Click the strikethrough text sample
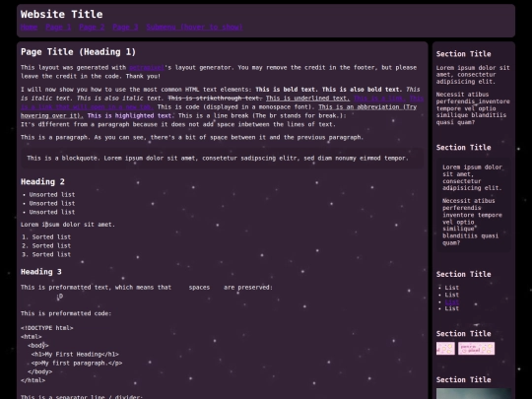Image resolution: width=532 pixels, height=399 pixels. [215, 99]
